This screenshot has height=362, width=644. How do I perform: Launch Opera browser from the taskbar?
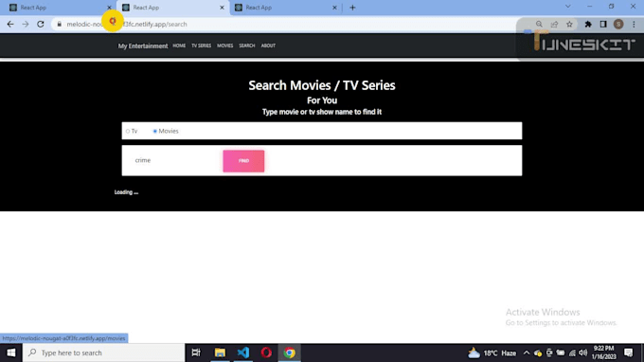[x=266, y=353]
